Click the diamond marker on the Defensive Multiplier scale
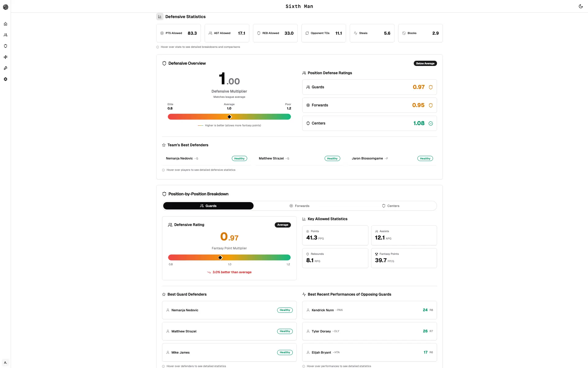 (229, 117)
